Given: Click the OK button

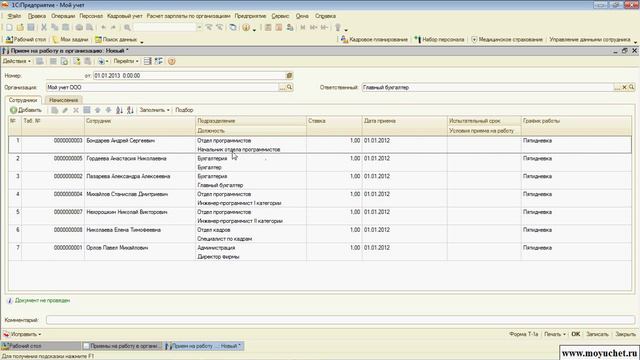Looking at the screenshot, I should click(576, 334).
